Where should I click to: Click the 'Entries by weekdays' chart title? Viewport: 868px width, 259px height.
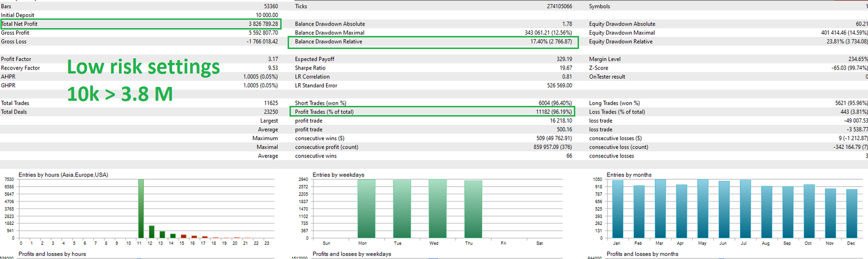pyautogui.click(x=338, y=175)
